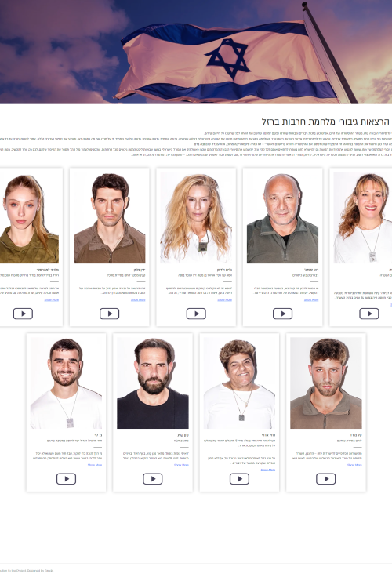Expand Show More on blonde woman card
The image size is (392, 588).
[x=225, y=300]
